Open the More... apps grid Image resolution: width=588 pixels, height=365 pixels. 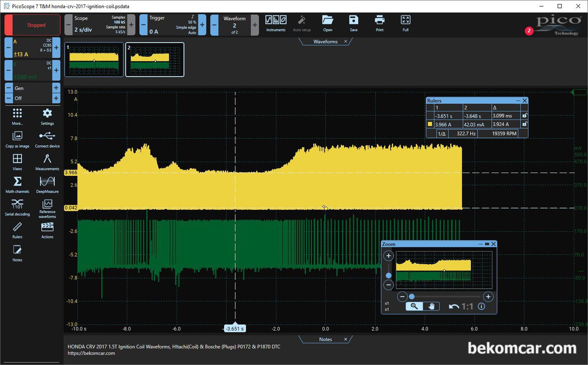pos(17,117)
